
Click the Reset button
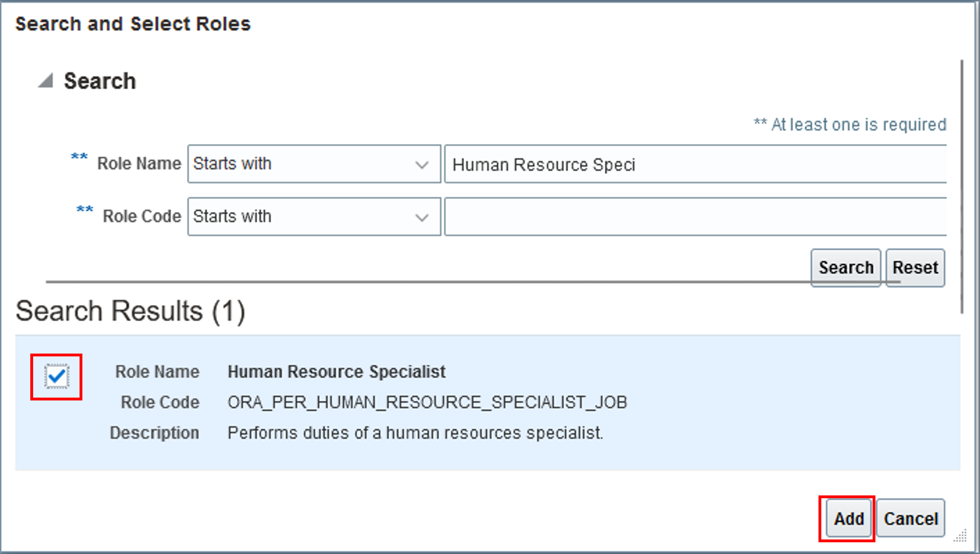pos(915,267)
